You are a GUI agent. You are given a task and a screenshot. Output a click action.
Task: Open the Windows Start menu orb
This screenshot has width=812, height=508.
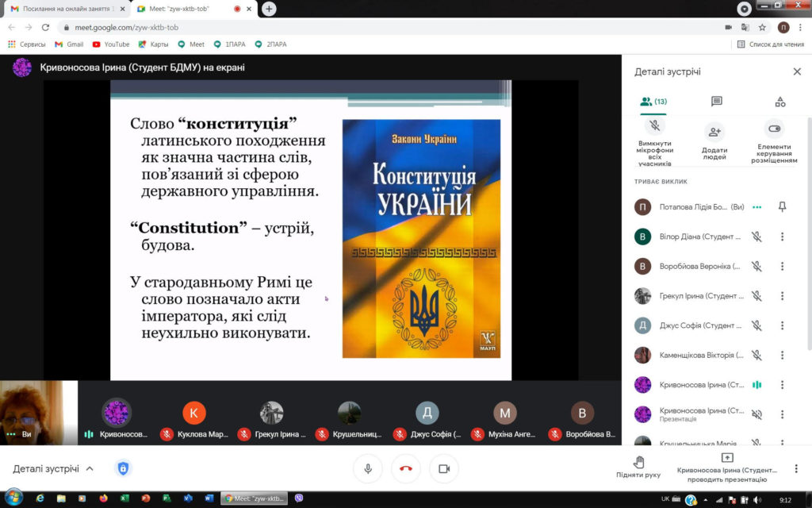14,498
